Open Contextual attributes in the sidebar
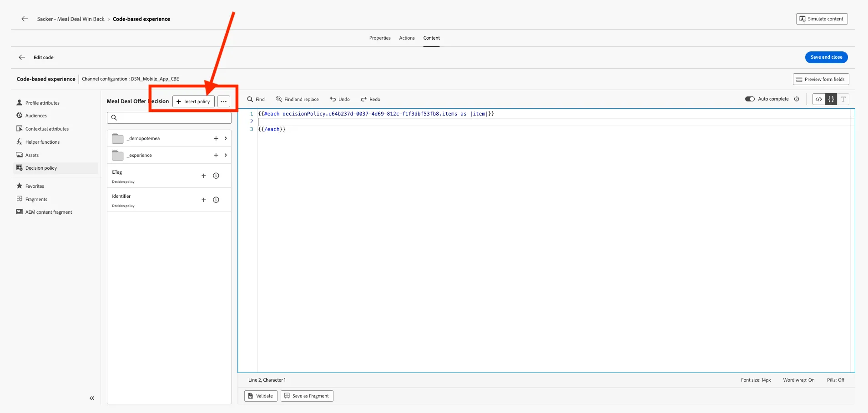Image resolution: width=868 pixels, height=413 pixels. [x=47, y=129]
